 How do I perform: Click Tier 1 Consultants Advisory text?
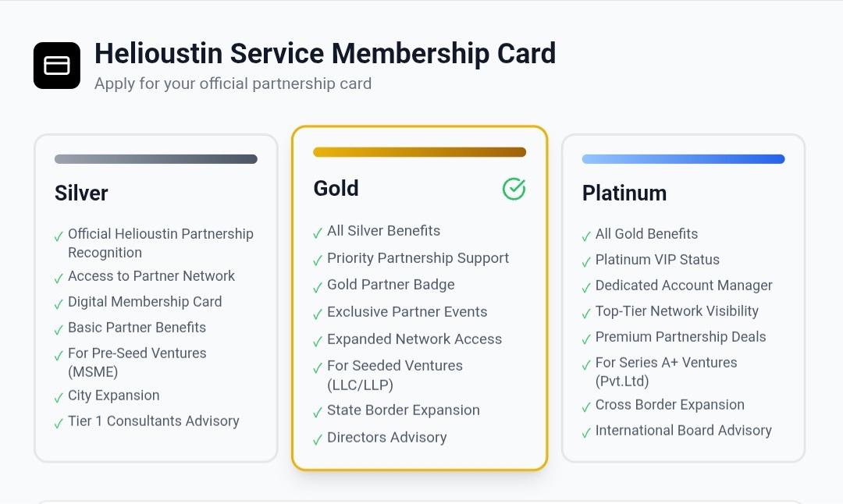153,421
